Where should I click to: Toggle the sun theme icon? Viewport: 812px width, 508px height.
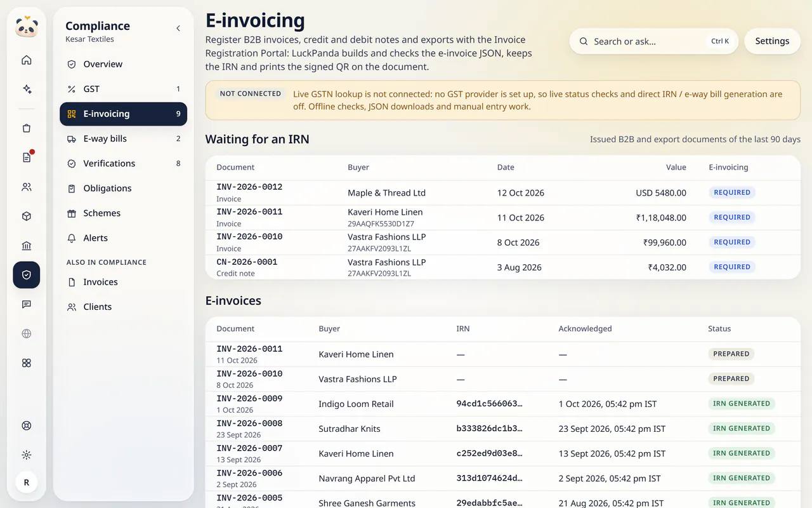(x=27, y=455)
